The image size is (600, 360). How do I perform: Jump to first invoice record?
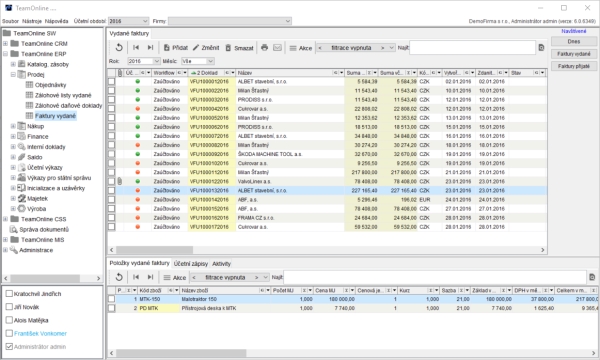(x=136, y=47)
